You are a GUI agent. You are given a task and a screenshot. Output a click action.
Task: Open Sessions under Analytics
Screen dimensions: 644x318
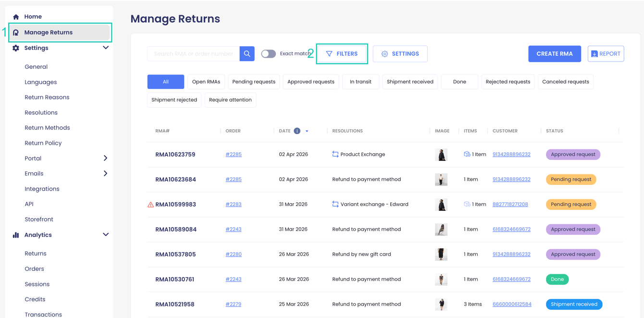37,284
